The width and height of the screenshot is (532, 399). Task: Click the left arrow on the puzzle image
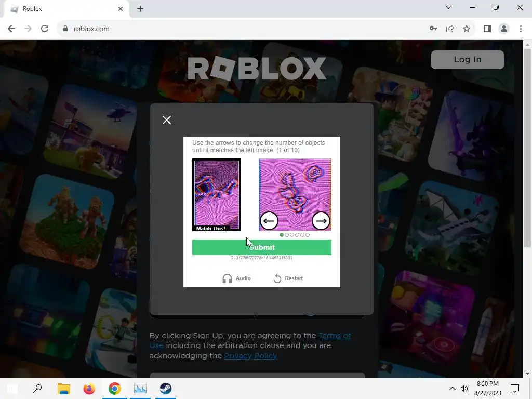coord(269,221)
